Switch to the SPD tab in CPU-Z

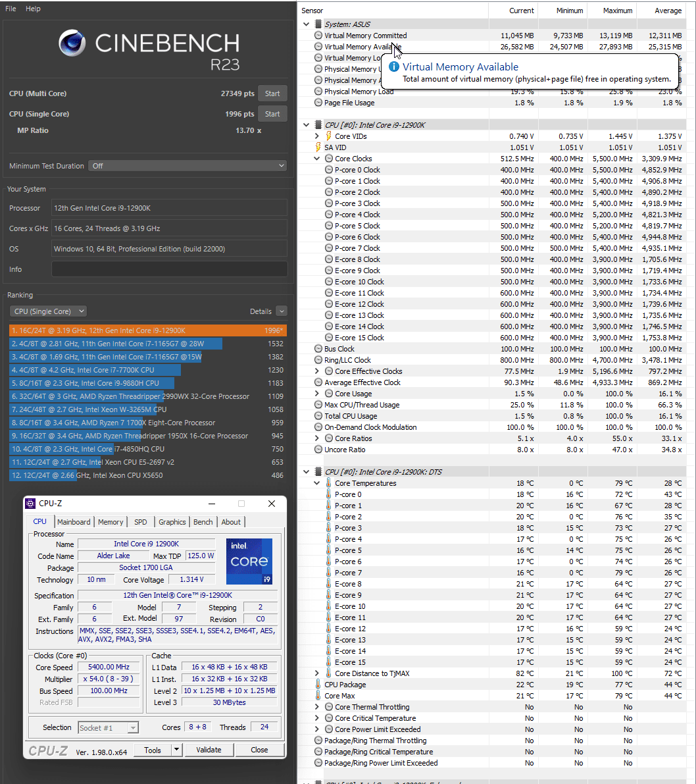(141, 521)
